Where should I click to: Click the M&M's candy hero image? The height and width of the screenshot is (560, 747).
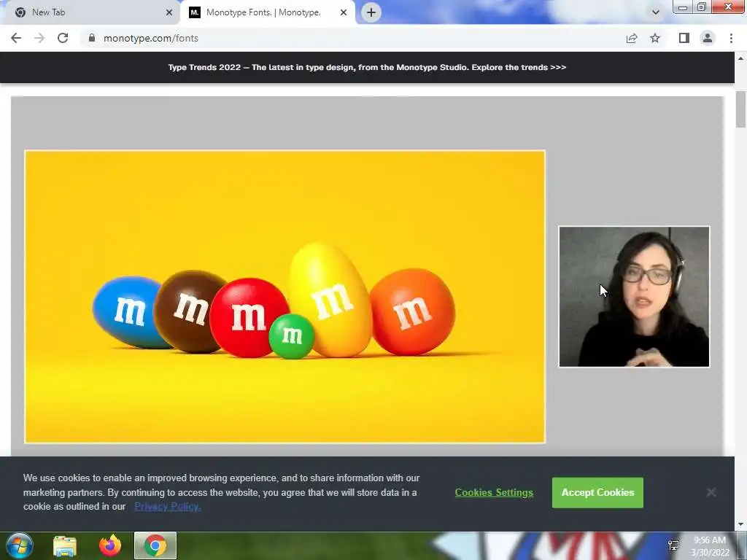pyautogui.click(x=285, y=297)
